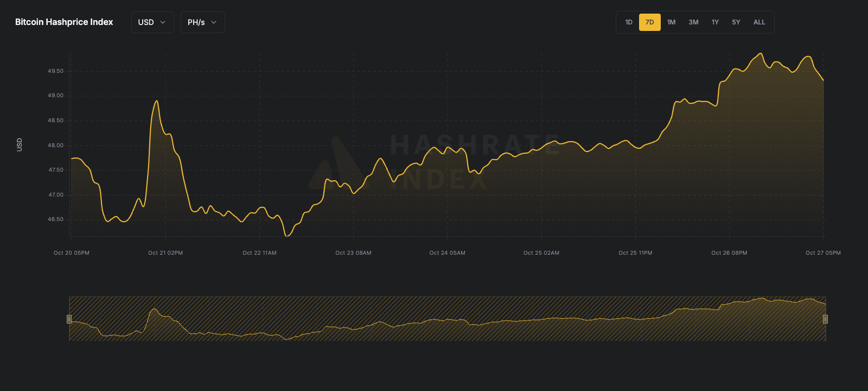Open the USD currency dropdown
This screenshot has width=868, height=391.
pyautogui.click(x=152, y=22)
